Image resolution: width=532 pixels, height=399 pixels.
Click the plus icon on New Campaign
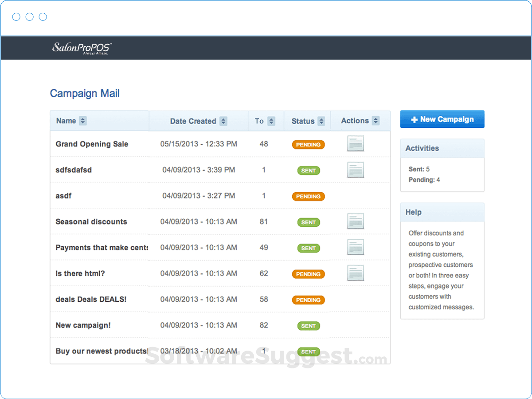[x=415, y=119]
